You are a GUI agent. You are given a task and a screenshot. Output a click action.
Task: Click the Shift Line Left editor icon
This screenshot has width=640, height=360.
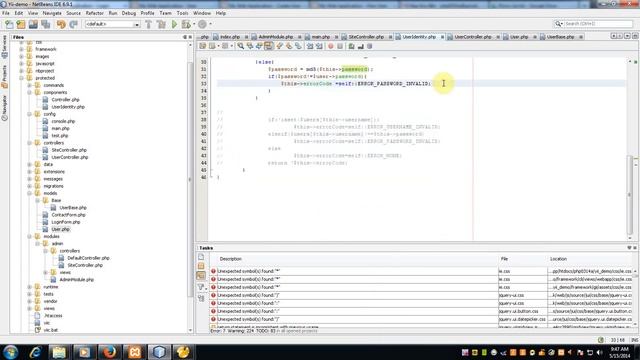click(310, 46)
